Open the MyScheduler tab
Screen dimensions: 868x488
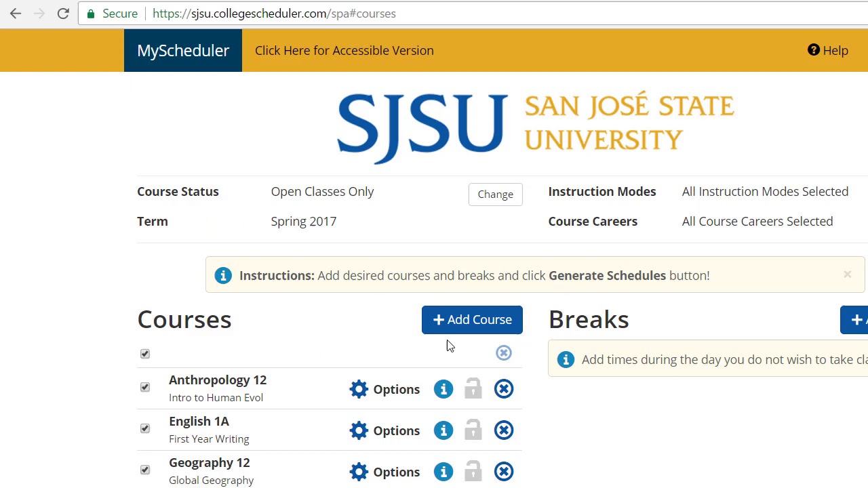(183, 50)
